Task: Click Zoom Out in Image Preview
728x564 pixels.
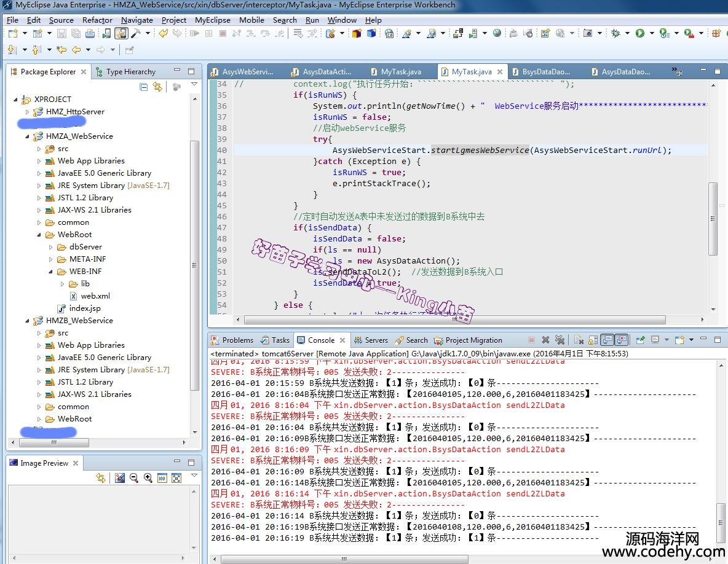Action: point(134,478)
